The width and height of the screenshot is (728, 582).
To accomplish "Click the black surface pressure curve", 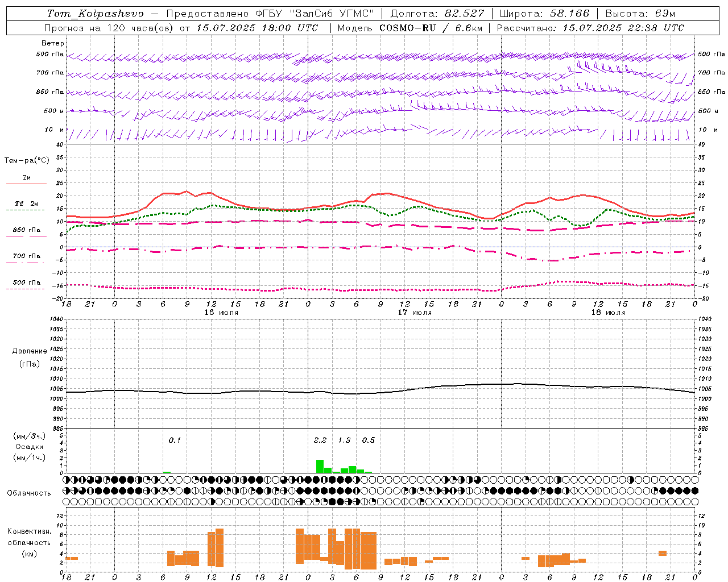I will [x=380, y=392].
